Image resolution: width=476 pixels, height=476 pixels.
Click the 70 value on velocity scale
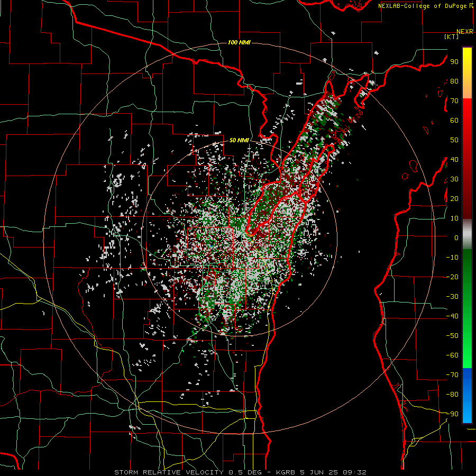coord(454,101)
